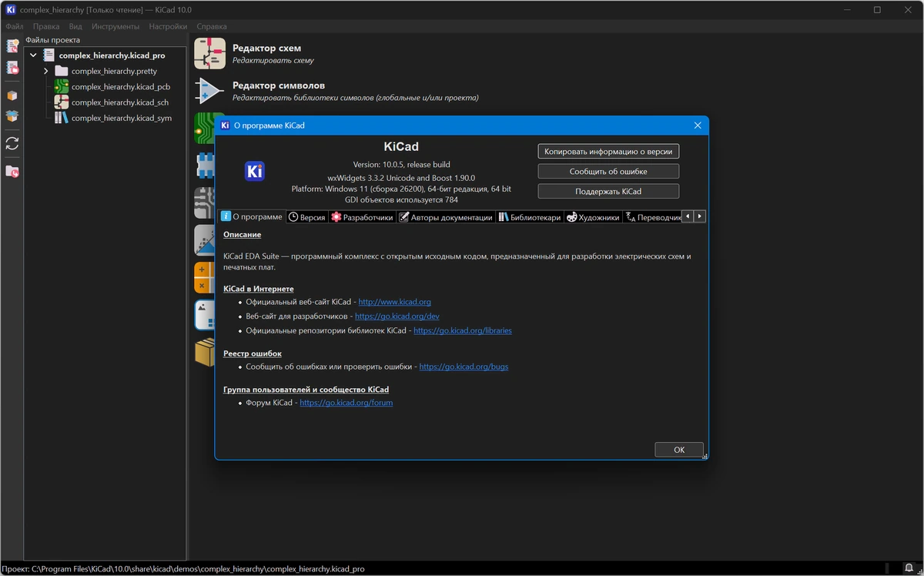Click the Unarchive Project open-box icon
The height and width of the screenshot is (576, 924).
[x=12, y=116]
